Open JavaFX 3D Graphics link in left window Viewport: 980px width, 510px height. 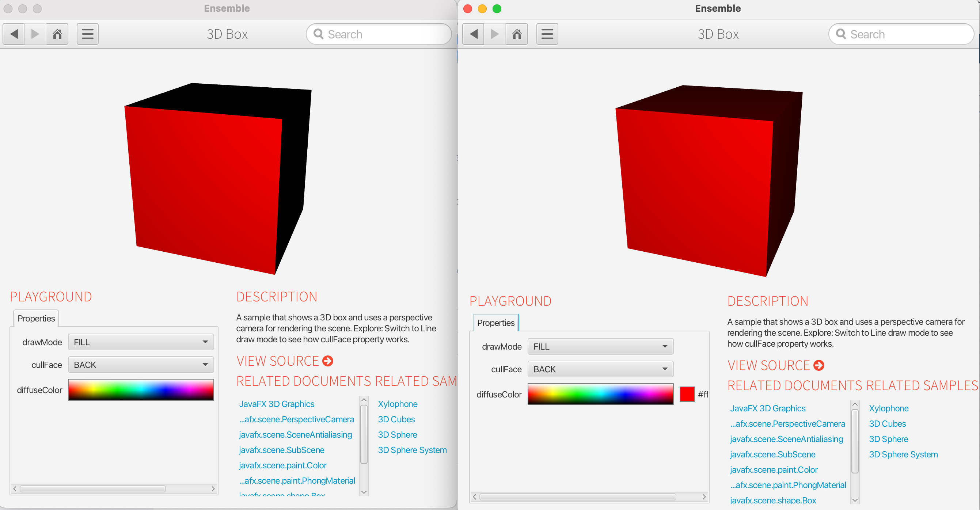[x=277, y=404]
